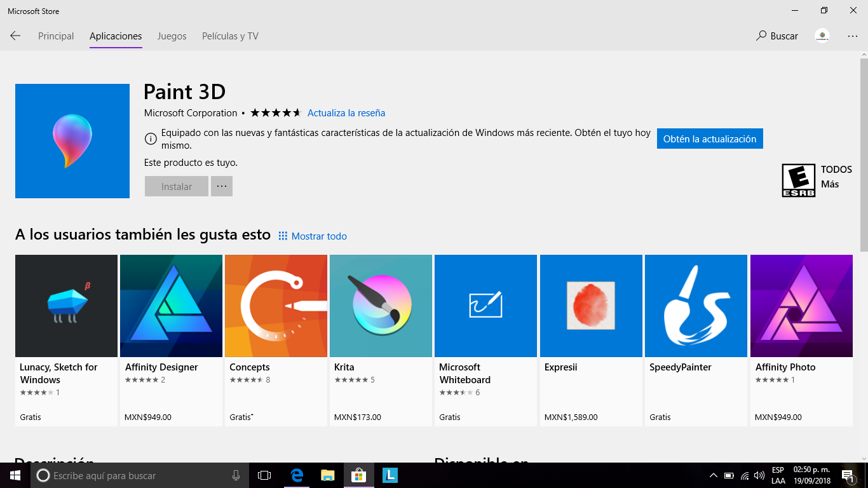Click the Krita title text
This screenshot has width=868, height=488.
pos(344,367)
